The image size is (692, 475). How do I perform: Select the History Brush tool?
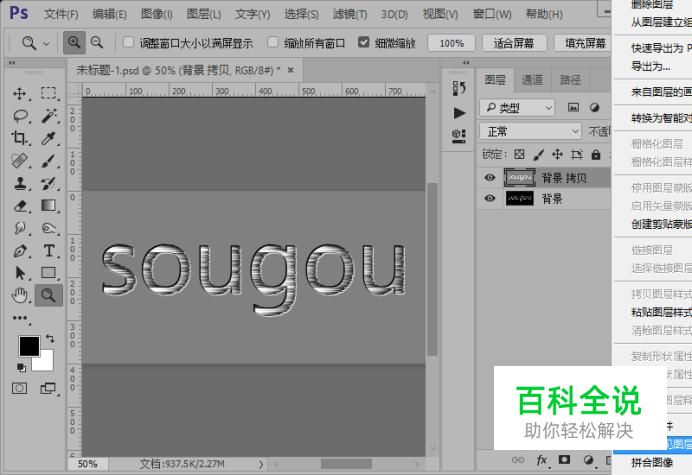tap(49, 183)
